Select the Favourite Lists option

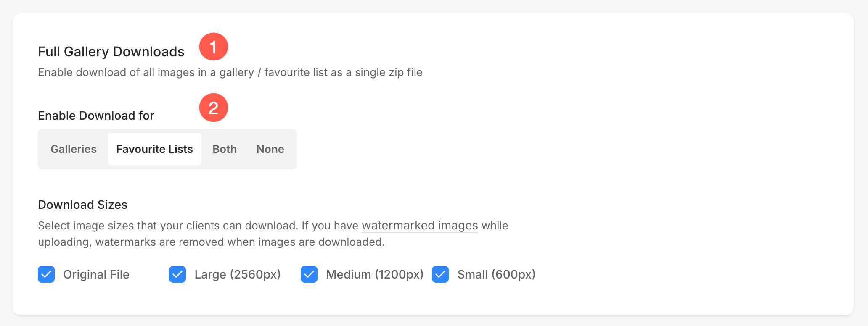click(x=154, y=149)
